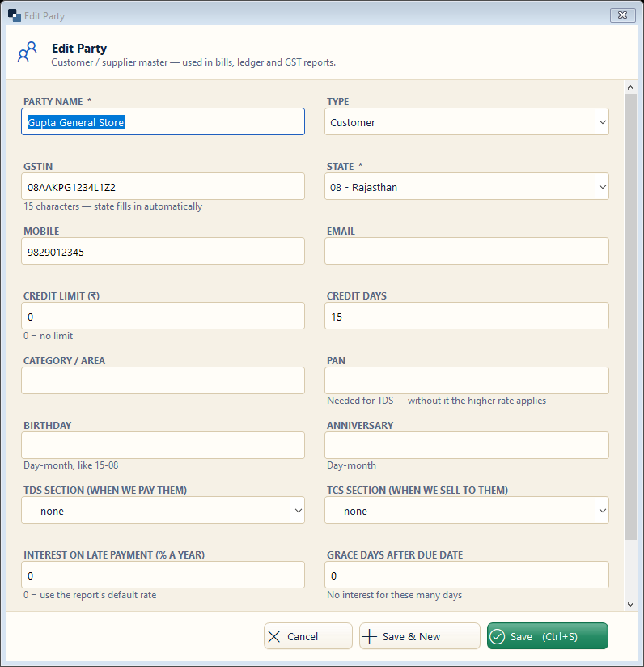Click the Credit Limit (₹) field
This screenshot has width=644, height=667.
coord(163,316)
